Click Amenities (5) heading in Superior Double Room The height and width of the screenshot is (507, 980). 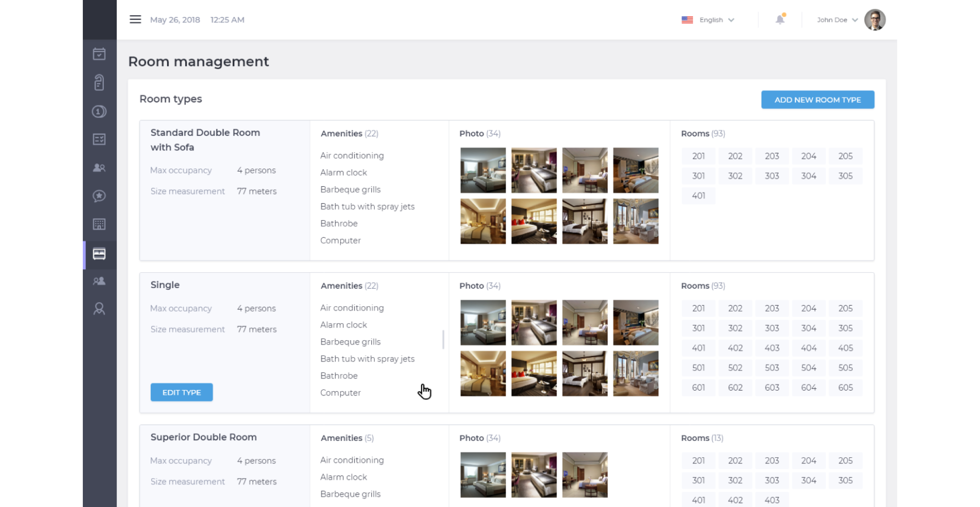[x=347, y=438]
